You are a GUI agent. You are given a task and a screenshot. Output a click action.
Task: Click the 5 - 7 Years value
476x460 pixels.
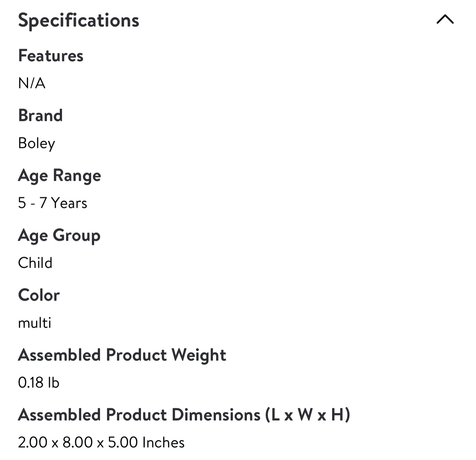pyautogui.click(x=52, y=203)
